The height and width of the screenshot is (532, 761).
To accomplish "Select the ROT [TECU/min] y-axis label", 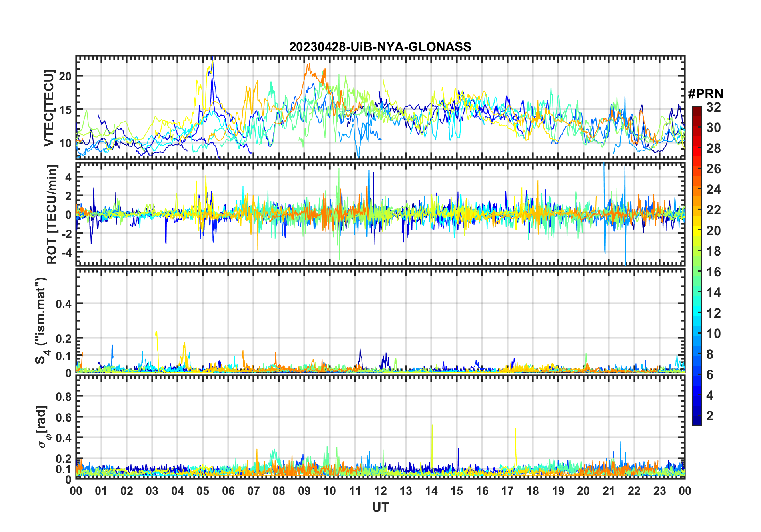I will (x=52, y=214).
